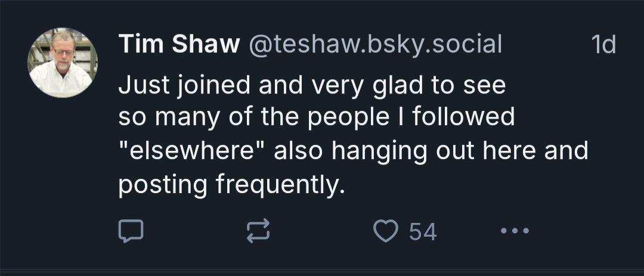Repost Tim Shaw's post

point(259,231)
